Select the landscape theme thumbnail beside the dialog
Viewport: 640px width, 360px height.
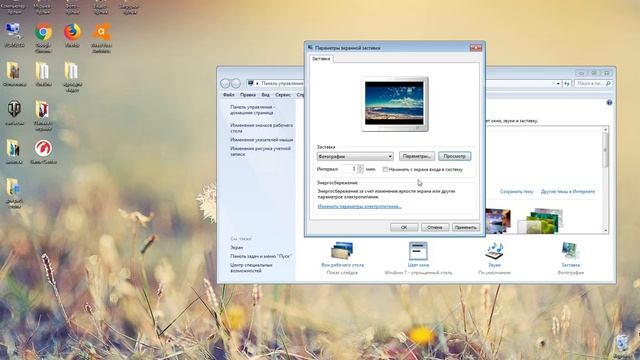coord(498,221)
